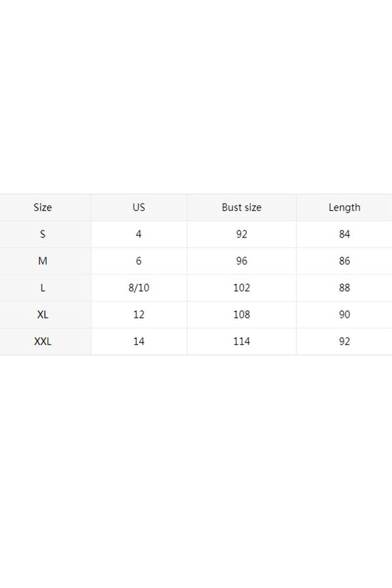Click the length 86 cell
The height and width of the screenshot is (588, 392).
[x=344, y=261]
